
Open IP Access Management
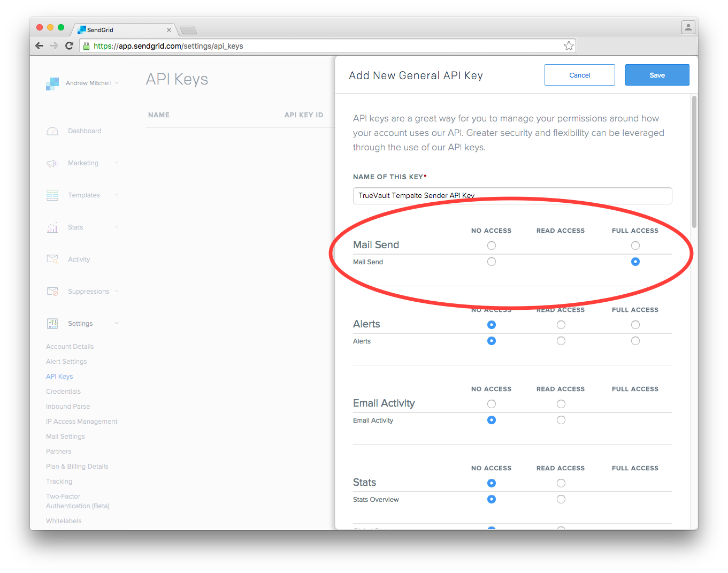click(82, 422)
